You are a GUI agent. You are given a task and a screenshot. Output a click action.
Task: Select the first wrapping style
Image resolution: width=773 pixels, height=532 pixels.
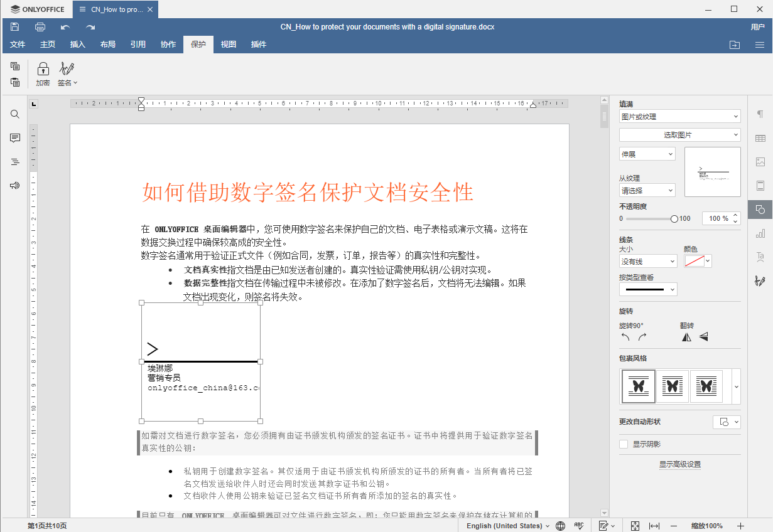click(639, 386)
